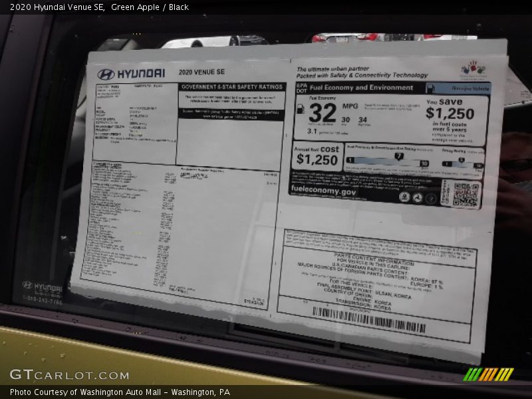Click the smog rating slider
532x399 pixels.
tap(462, 163)
